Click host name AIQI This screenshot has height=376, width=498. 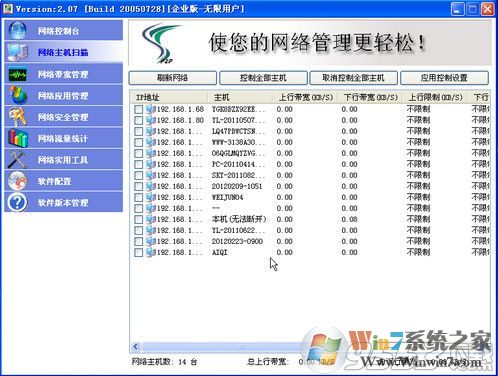pos(220,252)
